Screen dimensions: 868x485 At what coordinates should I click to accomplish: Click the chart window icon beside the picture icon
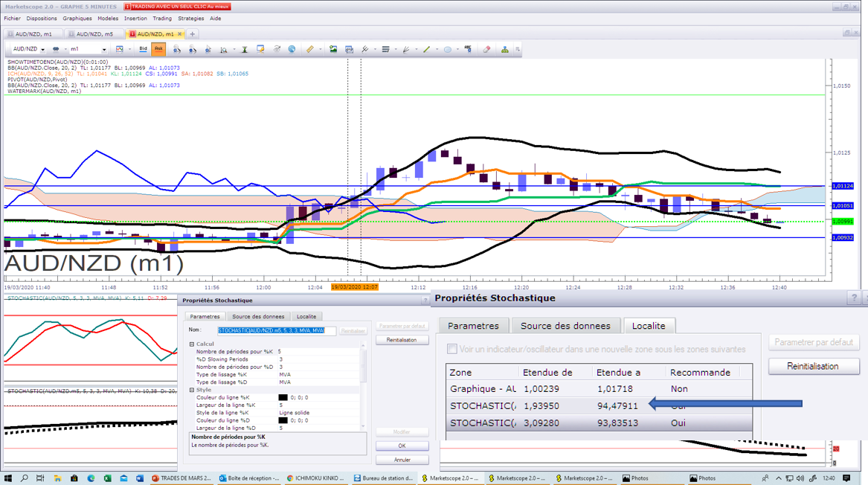coord(350,49)
